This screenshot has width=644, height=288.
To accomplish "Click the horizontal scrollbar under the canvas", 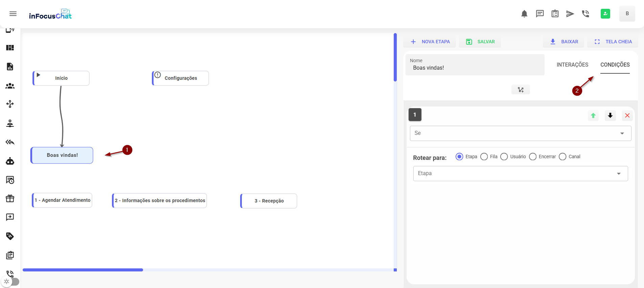I will point(83,270).
